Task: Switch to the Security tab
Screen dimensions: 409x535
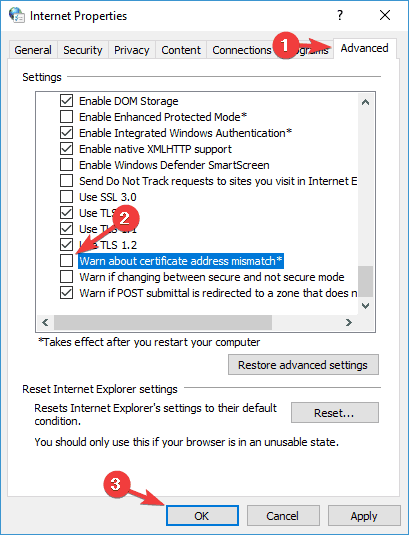Action: 83,50
